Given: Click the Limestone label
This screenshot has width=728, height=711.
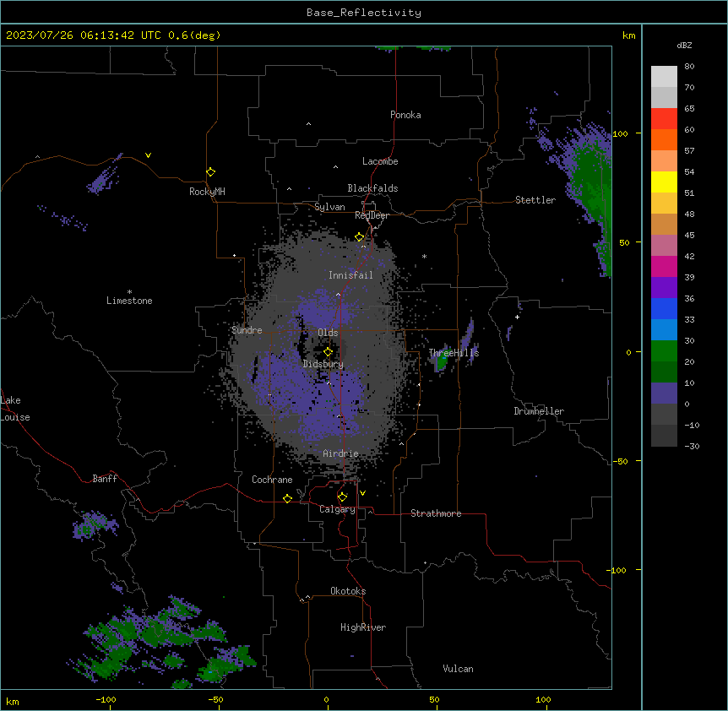Looking at the screenshot, I should (129, 301).
